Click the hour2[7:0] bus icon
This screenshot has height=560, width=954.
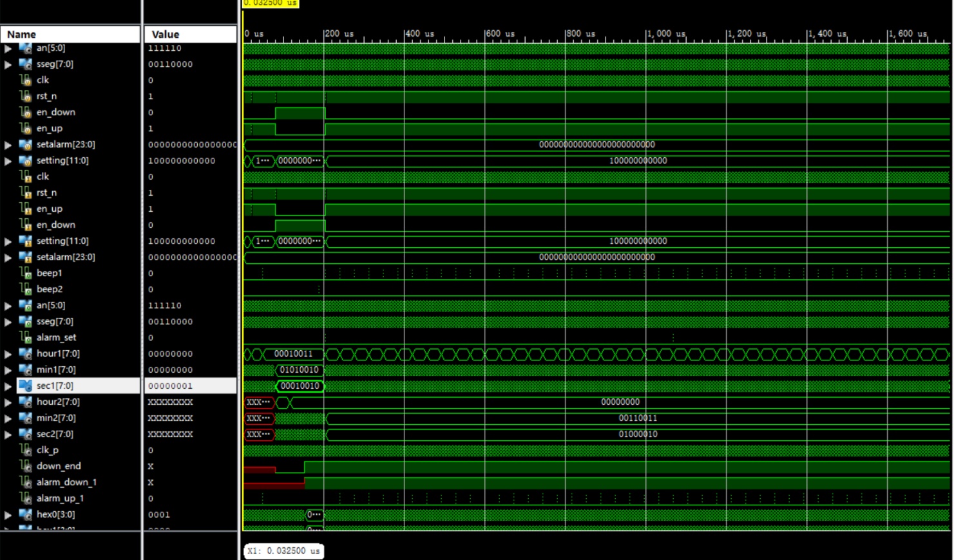26,402
